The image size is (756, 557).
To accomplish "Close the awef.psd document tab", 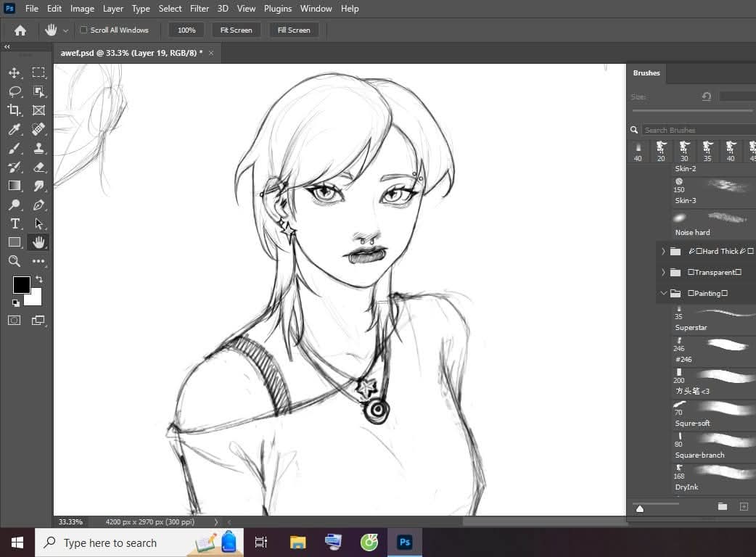I will pyautogui.click(x=211, y=53).
